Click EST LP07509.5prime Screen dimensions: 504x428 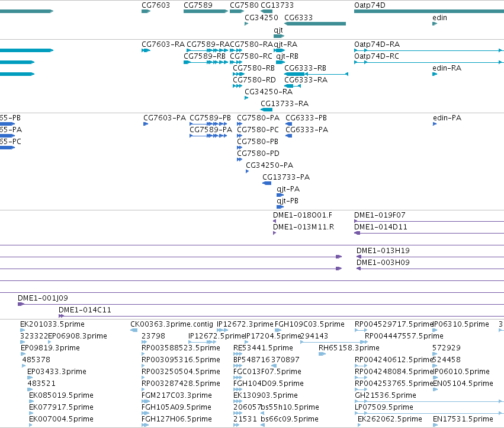point(384,407)
